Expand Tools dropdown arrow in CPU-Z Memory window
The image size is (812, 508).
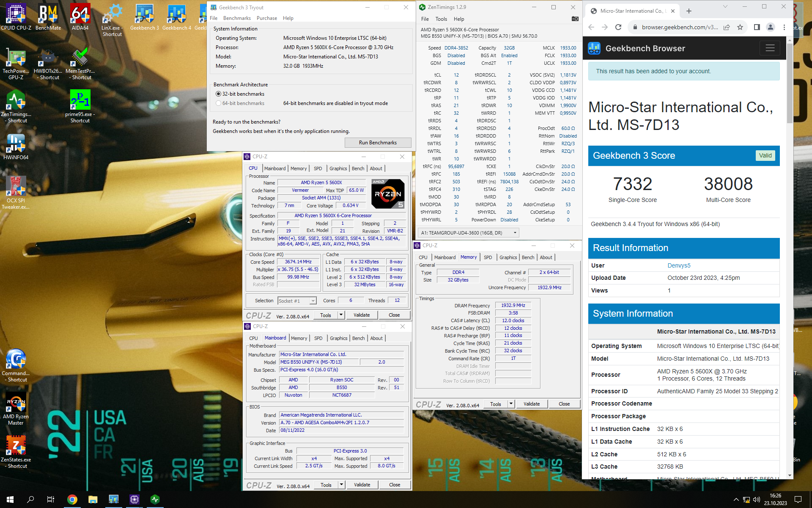pos(511,404)
